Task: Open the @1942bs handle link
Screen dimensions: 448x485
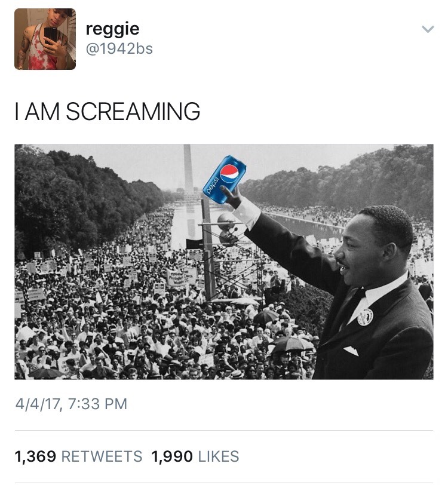Action: point(119,49)
